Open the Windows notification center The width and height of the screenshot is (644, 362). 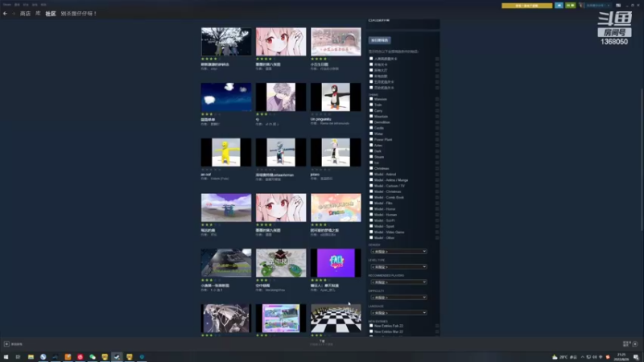click(x=636, y=357)
